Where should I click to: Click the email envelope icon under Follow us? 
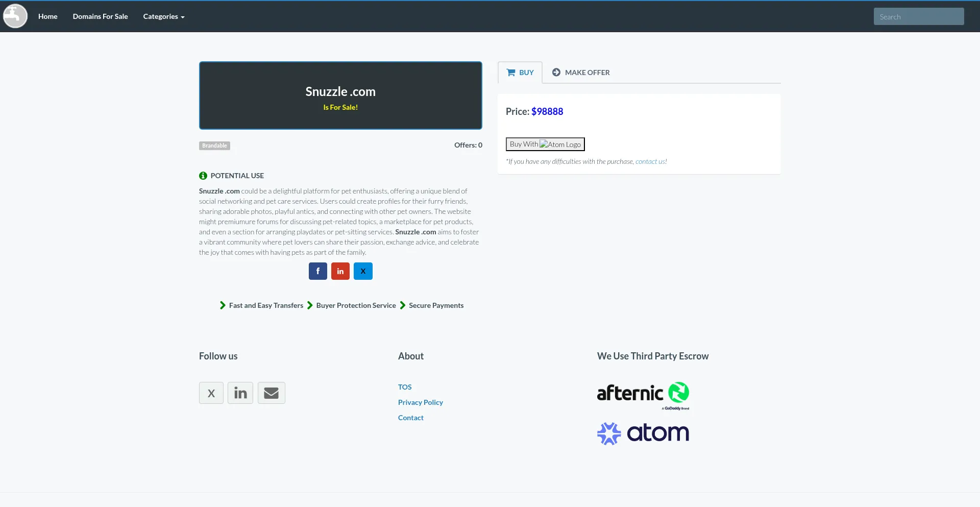[x=271, y=393]
